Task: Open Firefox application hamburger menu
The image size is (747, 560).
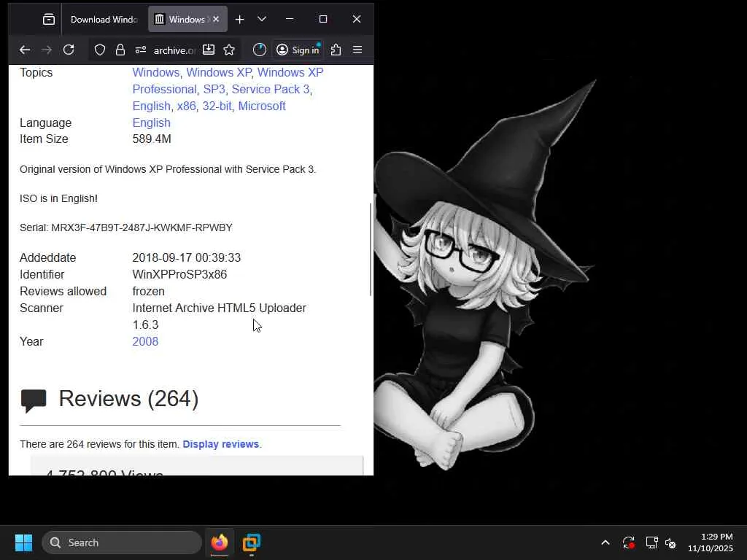Action: [x=357, y=50]
